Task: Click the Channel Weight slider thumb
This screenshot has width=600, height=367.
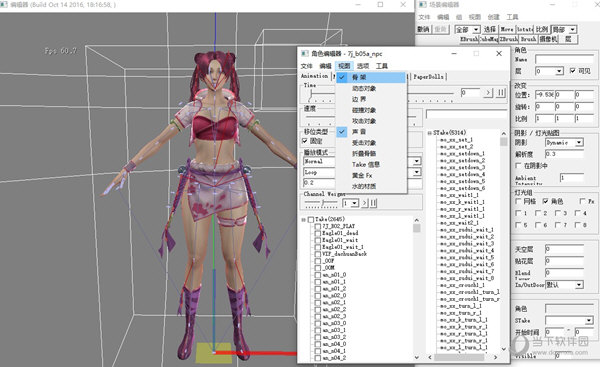Action: coord(323,202)
